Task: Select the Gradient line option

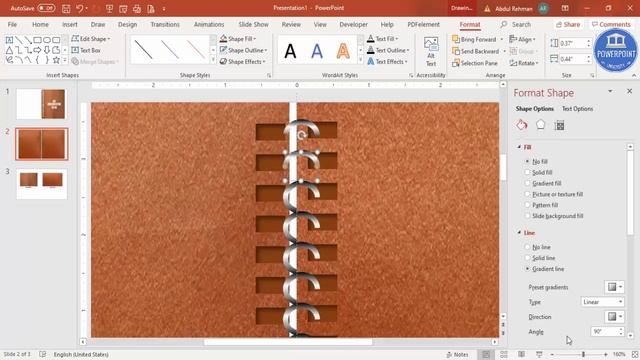Action: (x=545, y=269)
